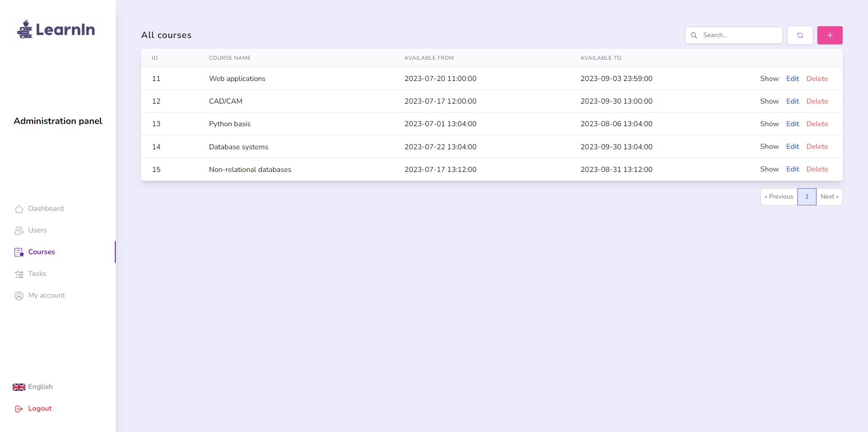
Task: Click course name Web applications
Action: coord(237,79)
